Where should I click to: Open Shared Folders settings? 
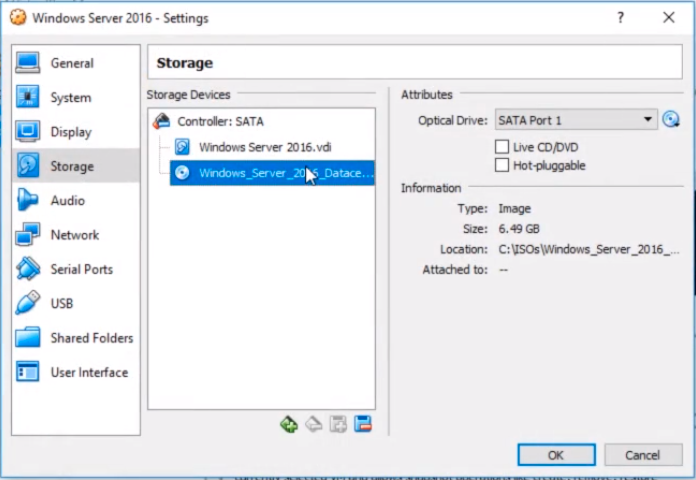(x=76, y=337)
